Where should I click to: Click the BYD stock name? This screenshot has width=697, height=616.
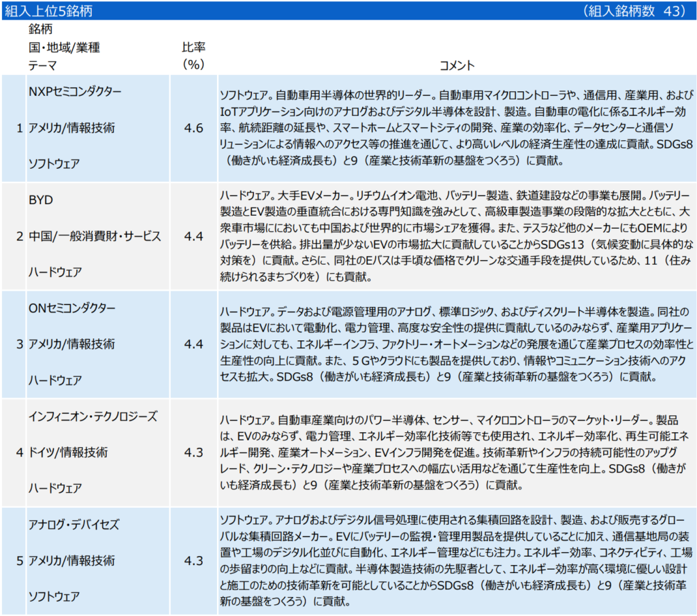[x=41, y=200]
